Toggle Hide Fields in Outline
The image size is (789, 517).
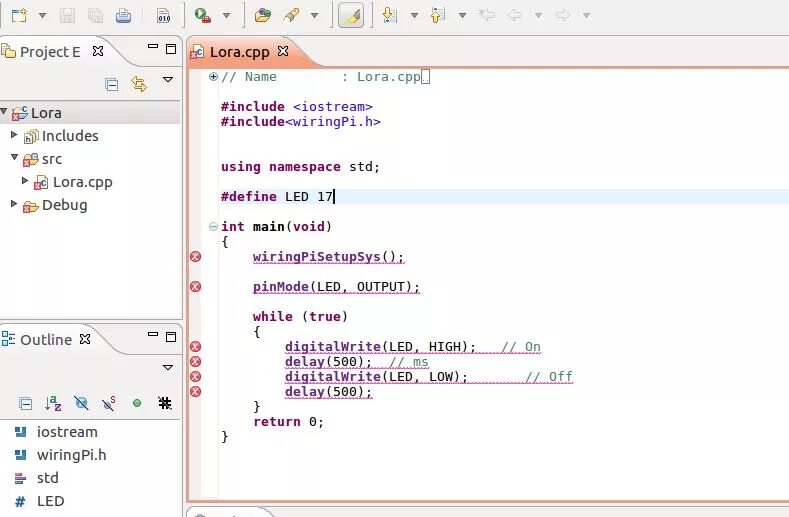pyautogui.click(x=81, y=403)
